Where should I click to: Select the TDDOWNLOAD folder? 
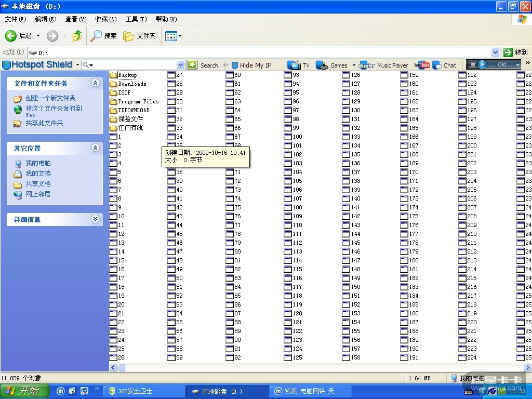click(129, 110)
